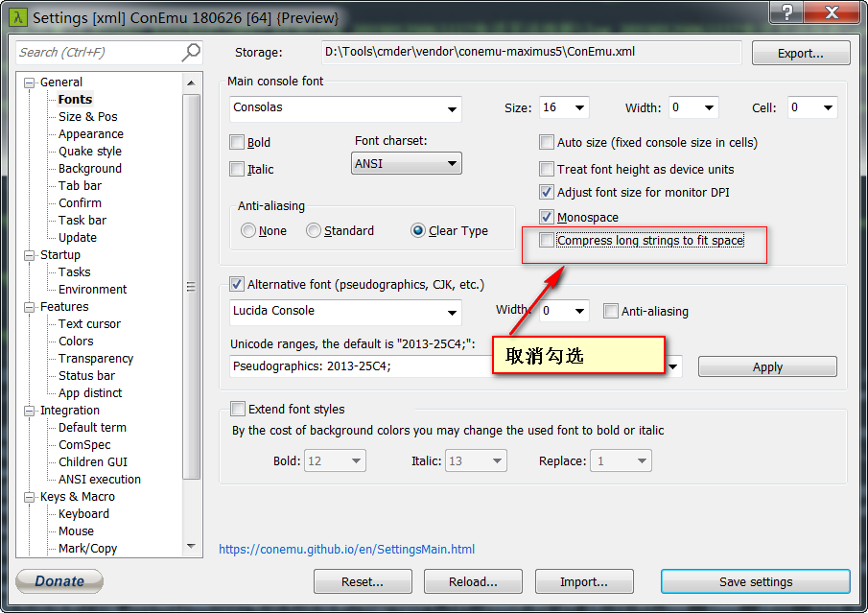Open the SettingsMain.html help link
Image resolution: width=868 pixels, height=613 pixels.
pyautogui.click(x=346, y=549)
